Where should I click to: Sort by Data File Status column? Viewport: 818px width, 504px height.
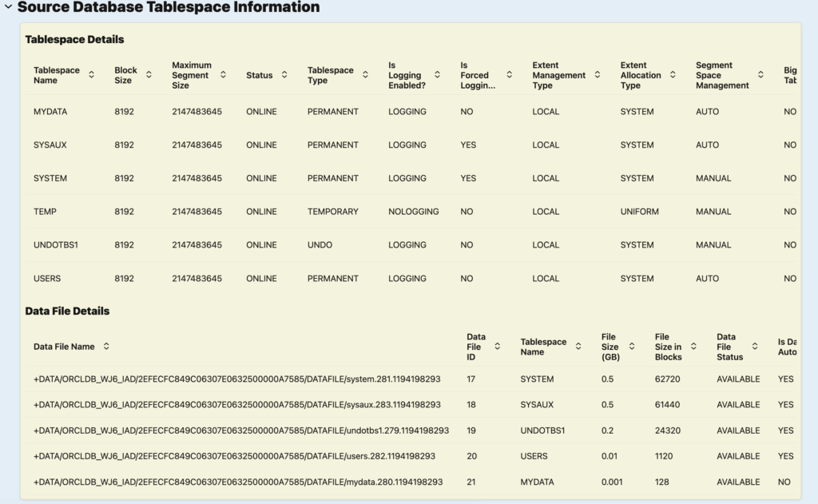click(754, 347)
